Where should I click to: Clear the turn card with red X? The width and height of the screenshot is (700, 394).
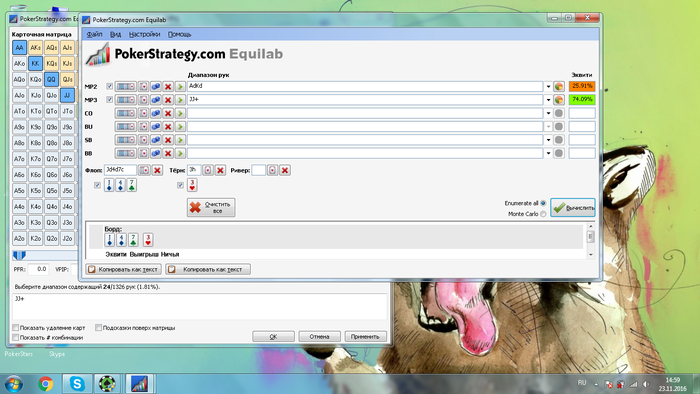click(x=220, y=170)
